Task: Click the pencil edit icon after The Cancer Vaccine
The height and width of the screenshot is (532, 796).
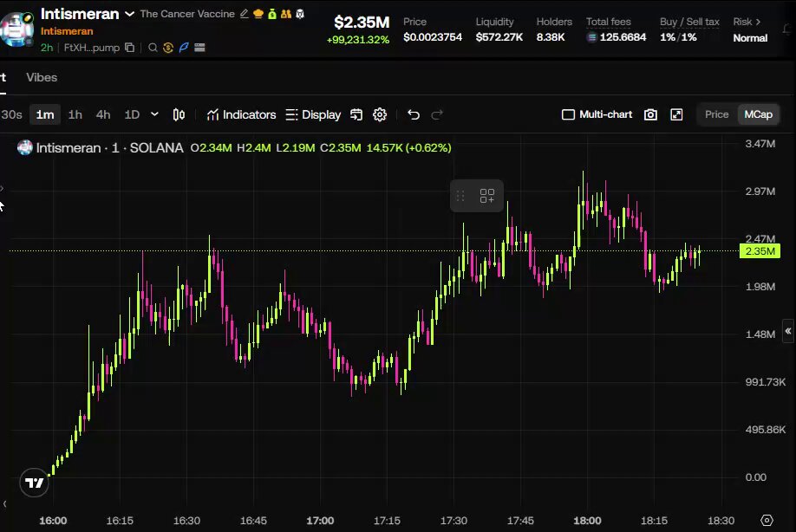Action: pos(245,14)
